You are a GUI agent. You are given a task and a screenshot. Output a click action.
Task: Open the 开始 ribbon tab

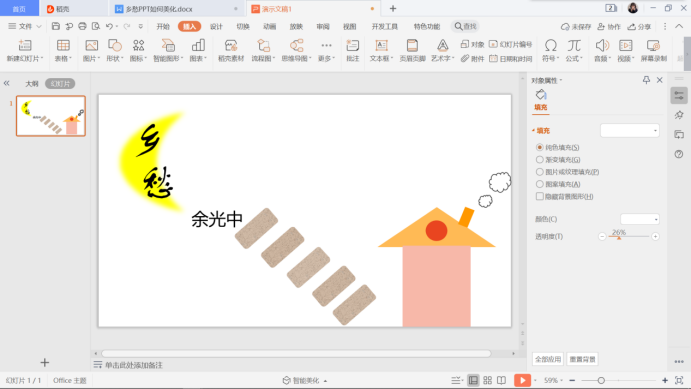tap(163, 26)
